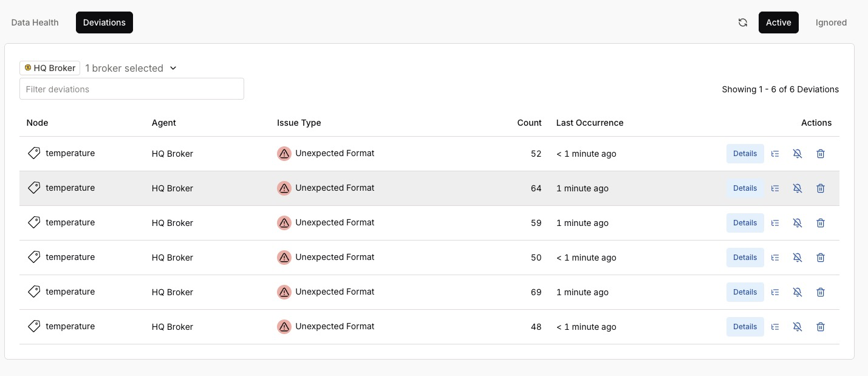The image size is (868, 376).
Task: Click 'Unexpected Format' in the count 59 row
Action: (335, 222)
